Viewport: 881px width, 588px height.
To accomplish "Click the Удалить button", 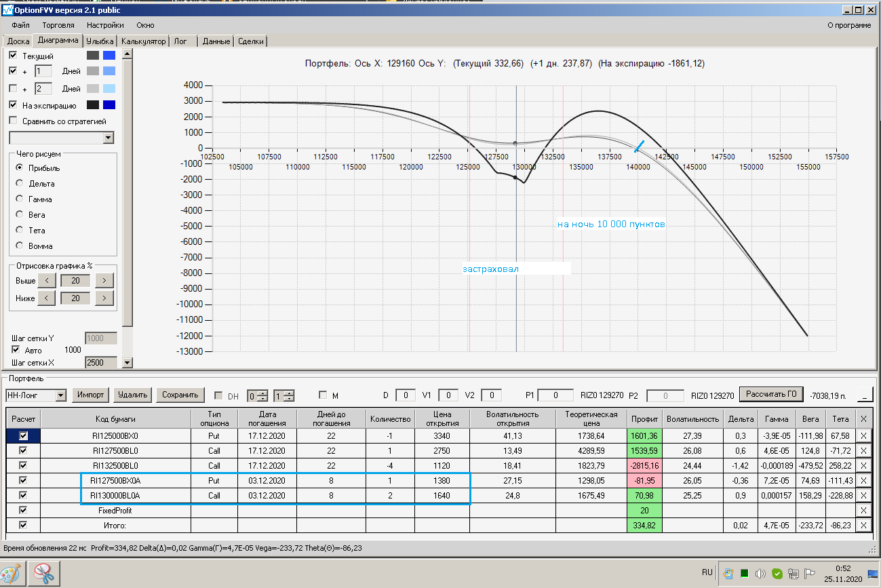I will (132, 395).
